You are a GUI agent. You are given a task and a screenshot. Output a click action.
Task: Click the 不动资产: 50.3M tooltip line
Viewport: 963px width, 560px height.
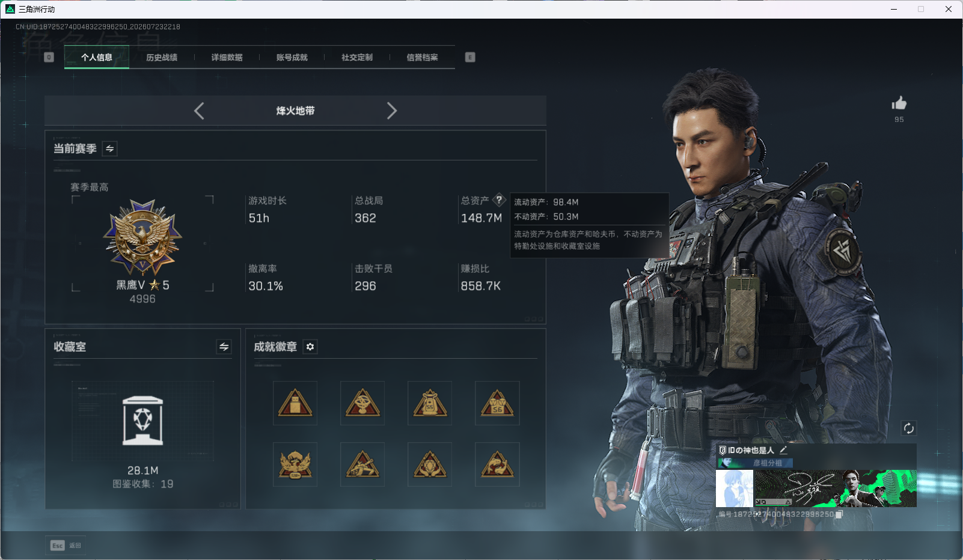pos(546,217)
